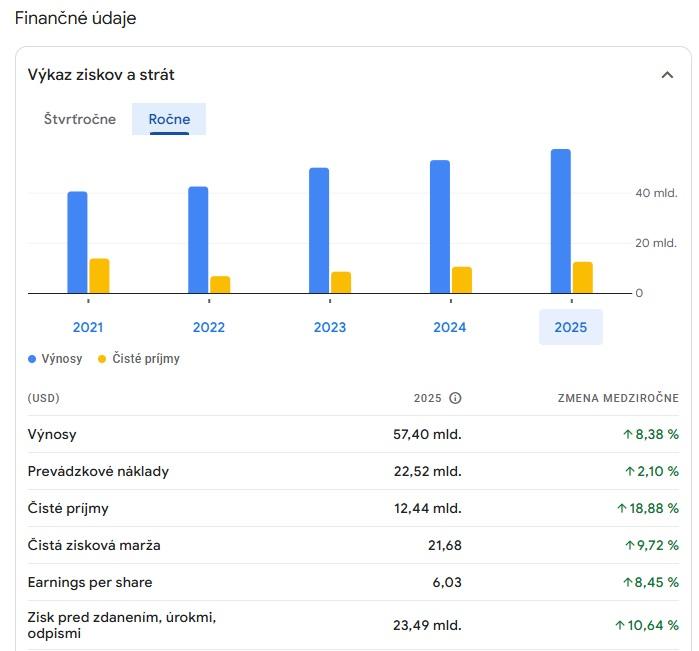Select the Ročne tab
699x651 pixels.
coord(169,119)
